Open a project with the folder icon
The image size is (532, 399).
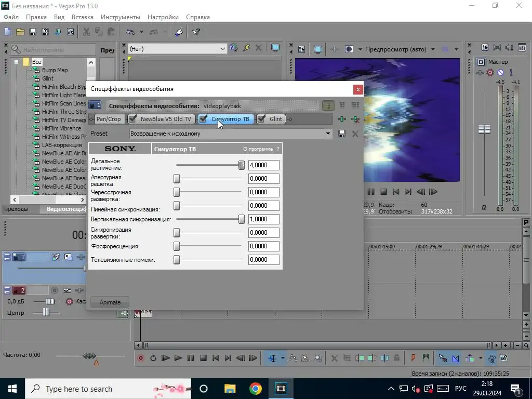point(20,32)
